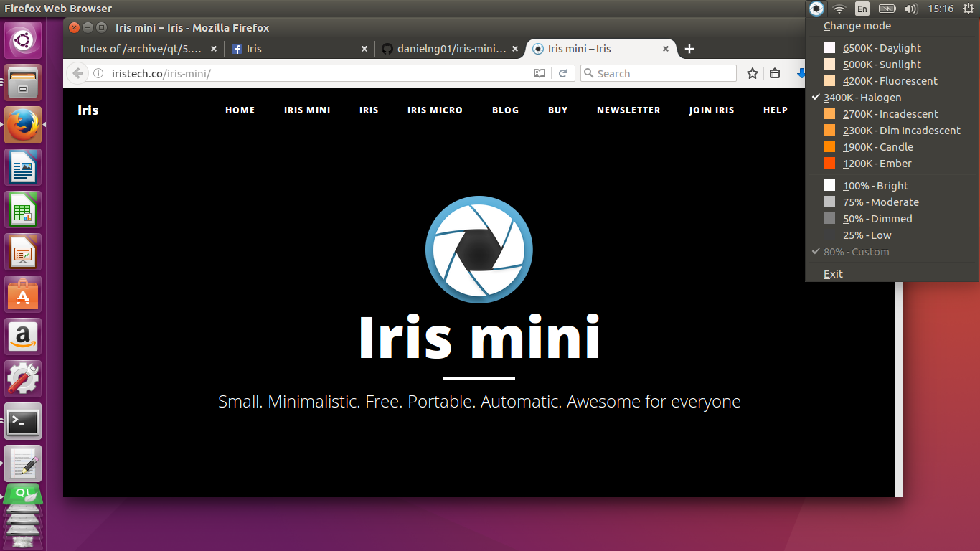
Task: Close the 'Iris mini – Iris' tab
Action: point(666,49)
